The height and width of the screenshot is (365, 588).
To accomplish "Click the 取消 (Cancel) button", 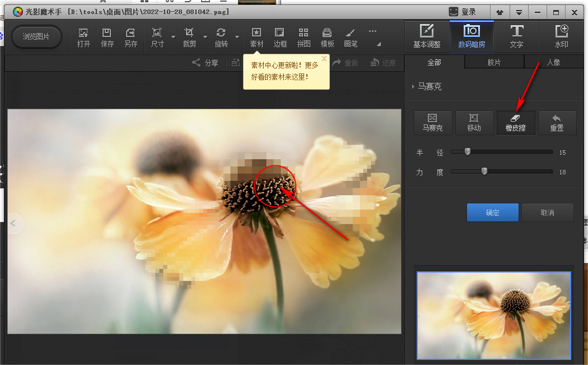I will (547, 212).
